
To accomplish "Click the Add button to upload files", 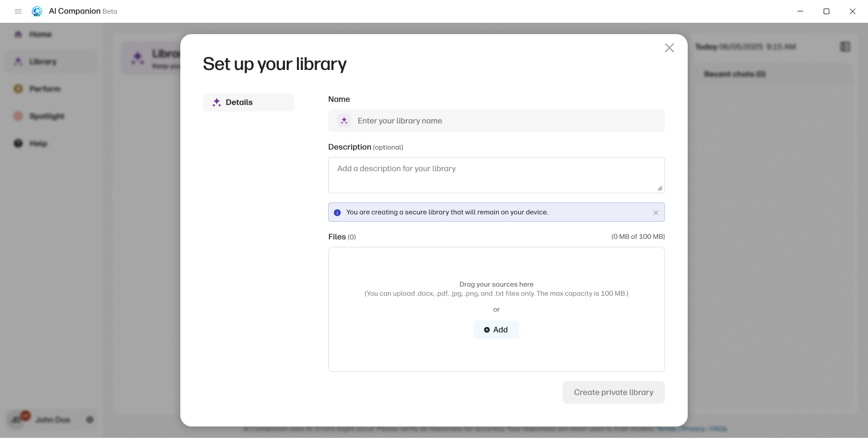I will coord(497,330).
